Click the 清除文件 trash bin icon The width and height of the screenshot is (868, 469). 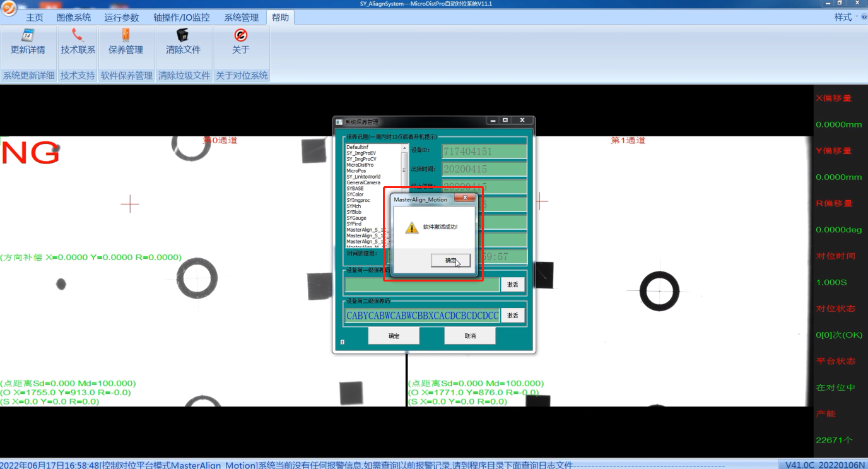click(183, 35)
